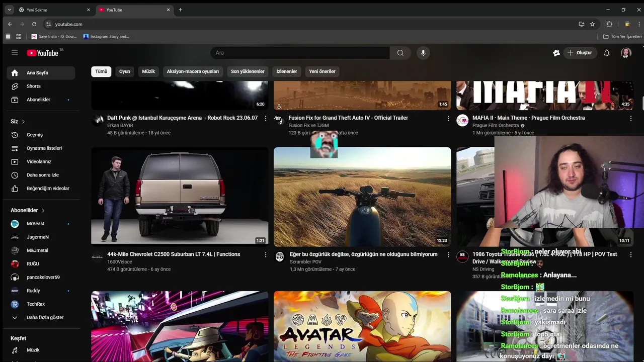This screenshot has width=644, height=362.
Task: Open the browser extensions puzzle icon
Action: 609,24
